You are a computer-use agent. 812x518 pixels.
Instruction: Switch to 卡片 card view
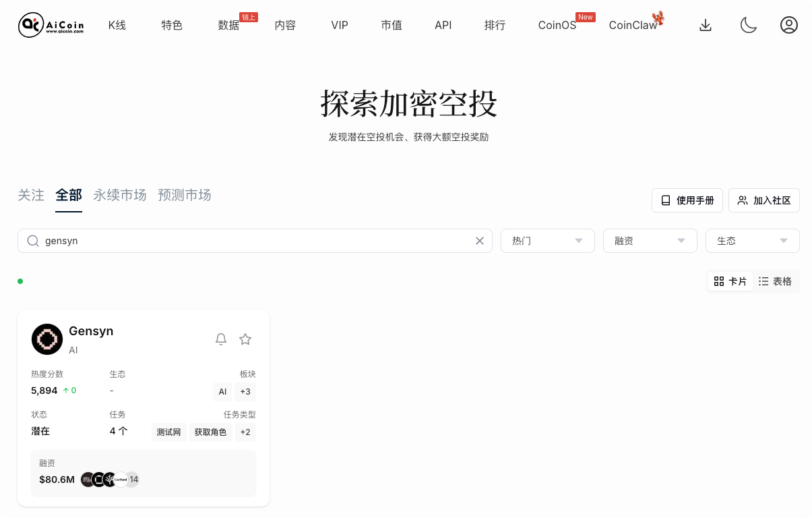(730, 281)
